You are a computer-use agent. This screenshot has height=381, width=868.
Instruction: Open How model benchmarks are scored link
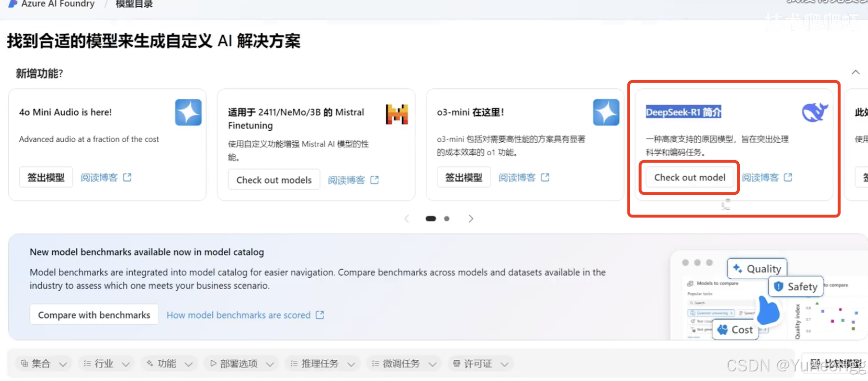pos(239,315)
